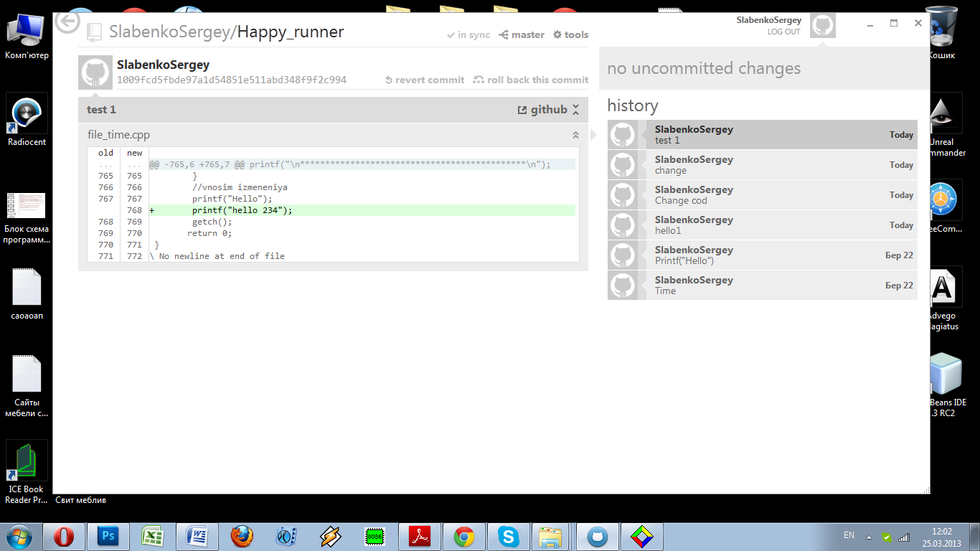The height and width of the screenshot is (551, 980).
Task: Open Winamp lightning icon in taskbar
Action: 330,537
